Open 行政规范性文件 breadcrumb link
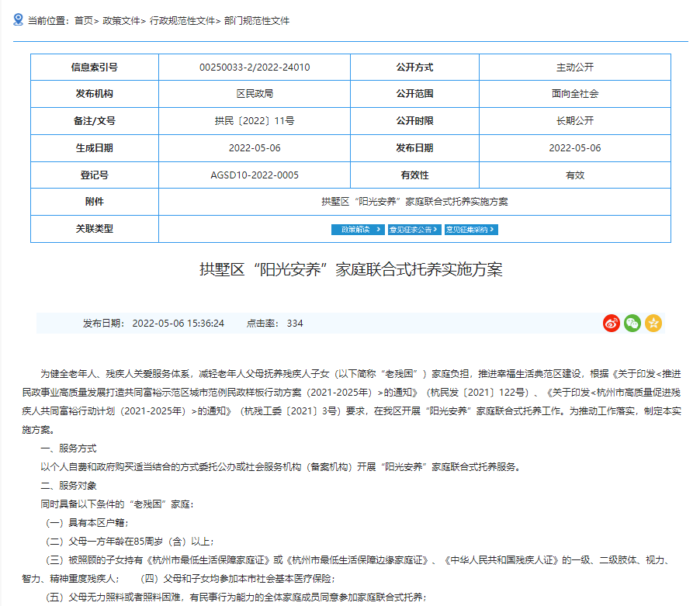The width and height of the screenshot is (700, 606). pyautogui.click(x=182, y=21)
